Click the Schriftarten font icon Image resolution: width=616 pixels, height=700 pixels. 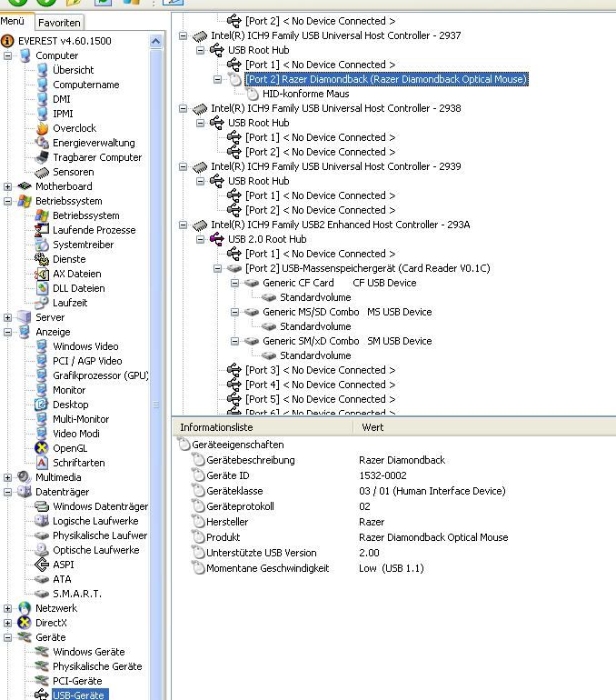point(42,463)
